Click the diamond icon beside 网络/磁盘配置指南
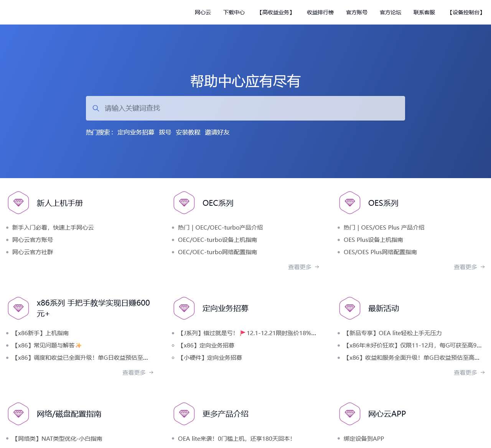This screenshot has width=491, height=448. tap(18, 414)
